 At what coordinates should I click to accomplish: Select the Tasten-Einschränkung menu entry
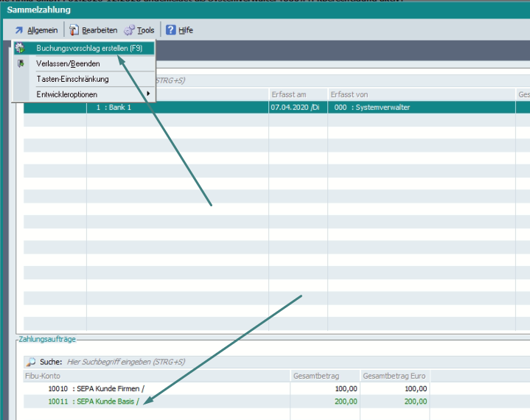[72, 79]
